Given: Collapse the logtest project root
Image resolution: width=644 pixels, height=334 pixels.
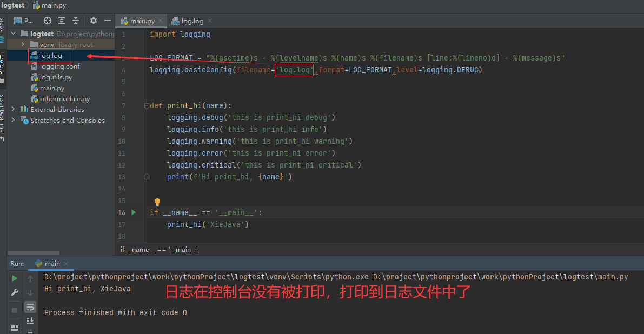Looking at the screenshot, I should tap(14, 34).
